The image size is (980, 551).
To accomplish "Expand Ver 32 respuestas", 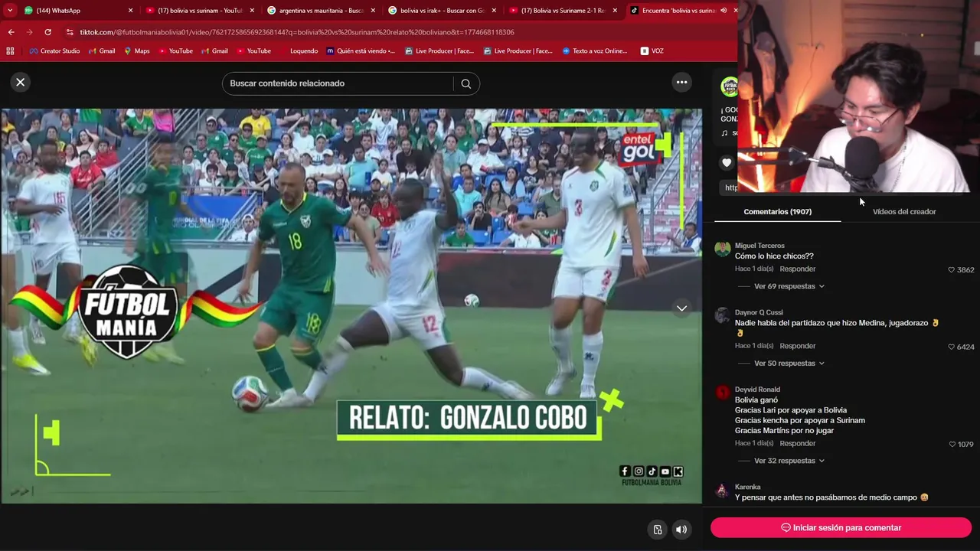I will [x=789, y=461].
